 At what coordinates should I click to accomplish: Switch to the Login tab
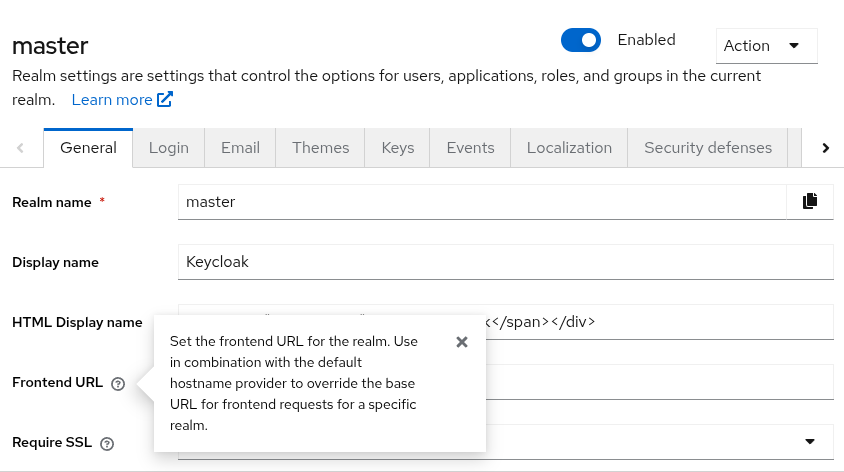tap(168, 148)
